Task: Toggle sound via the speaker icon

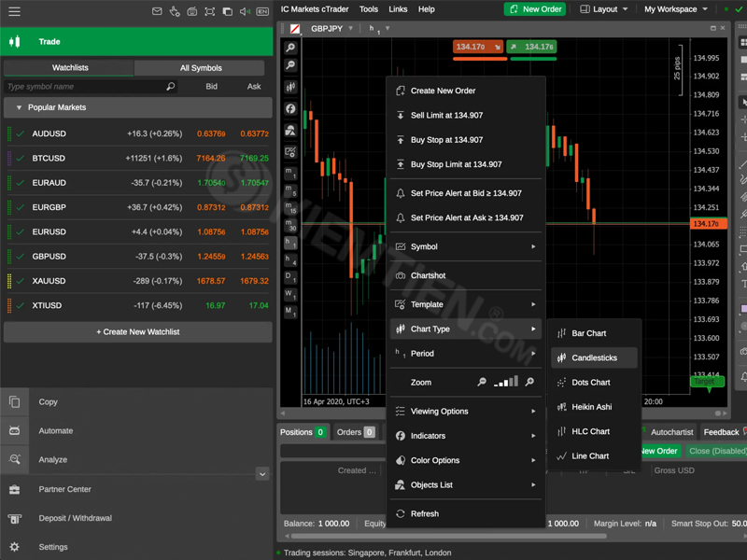Action: (x=245, y=11)
